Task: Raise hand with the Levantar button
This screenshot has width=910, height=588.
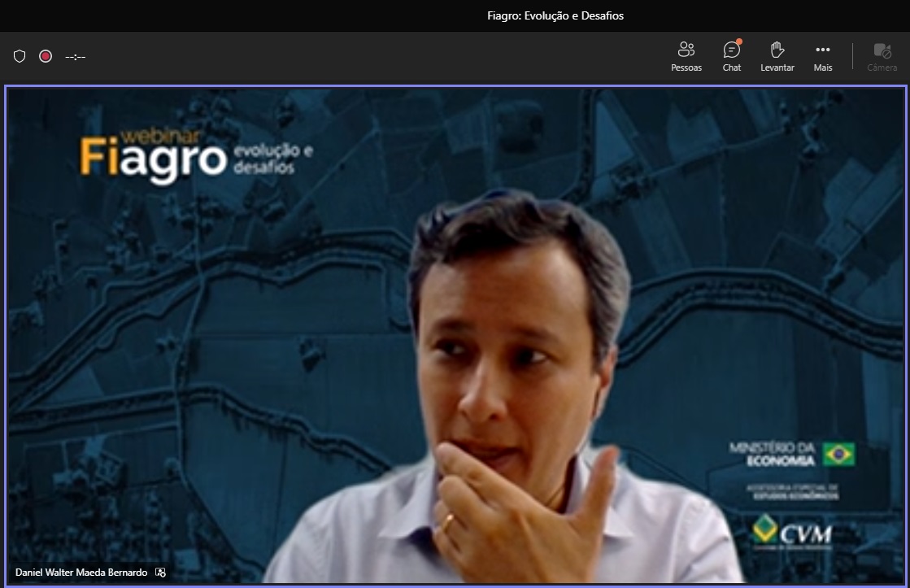Action: pos(777,56)
